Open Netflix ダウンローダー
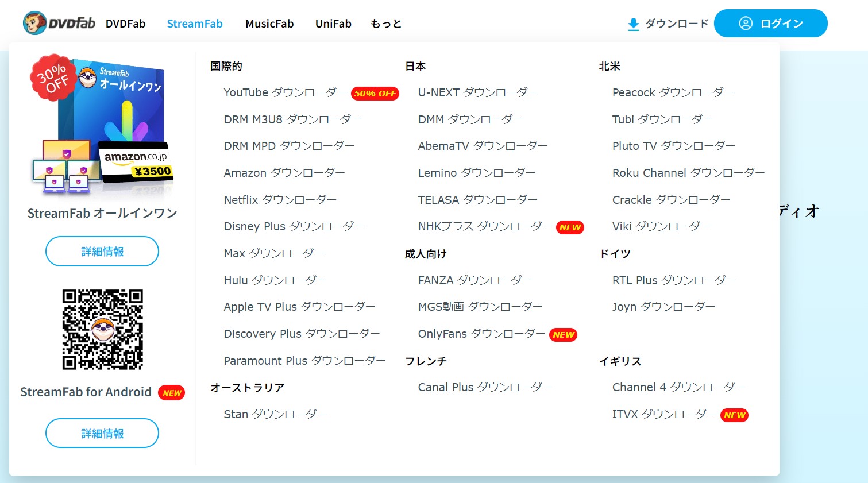 pyautogui.click(x=280, y=200)
